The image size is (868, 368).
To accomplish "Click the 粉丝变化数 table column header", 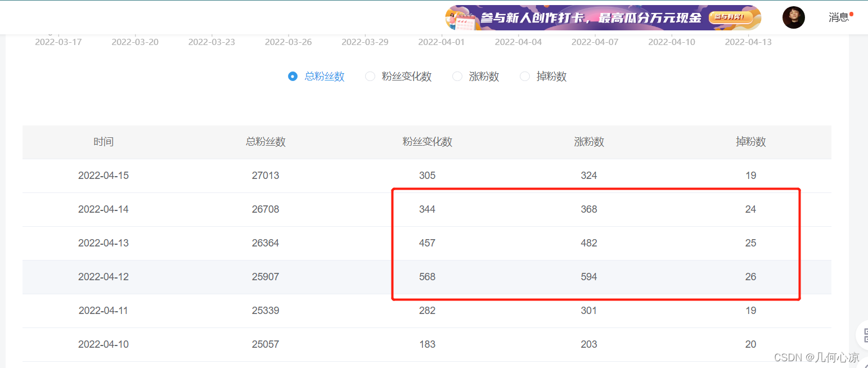I will (428, 142).
